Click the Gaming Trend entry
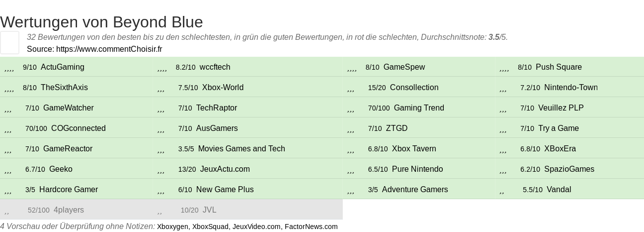The width and height of the screenshot is (644, 232). pos(419,108)
